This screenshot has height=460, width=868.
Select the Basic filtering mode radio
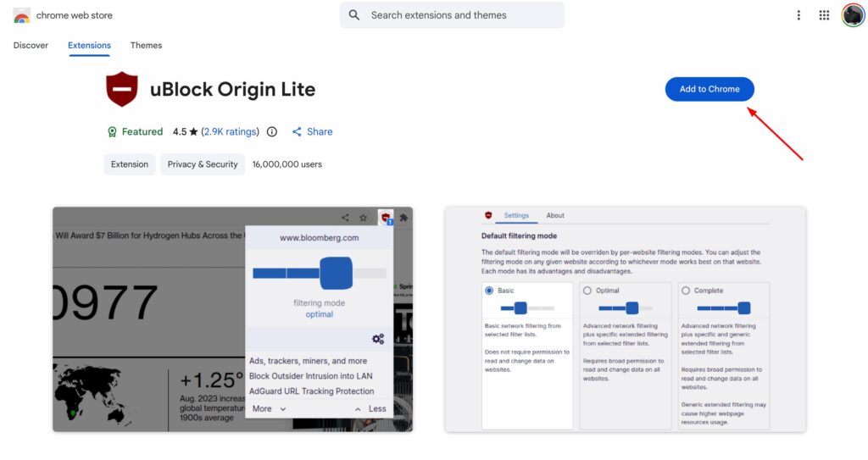pyautogui.click(x=489, y=291)
